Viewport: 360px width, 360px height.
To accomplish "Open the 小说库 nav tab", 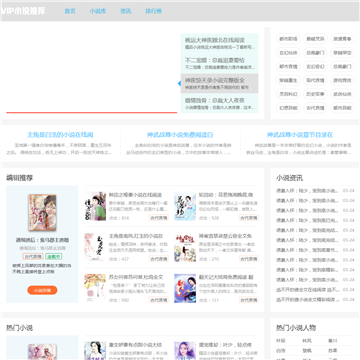I will [98, 11].
